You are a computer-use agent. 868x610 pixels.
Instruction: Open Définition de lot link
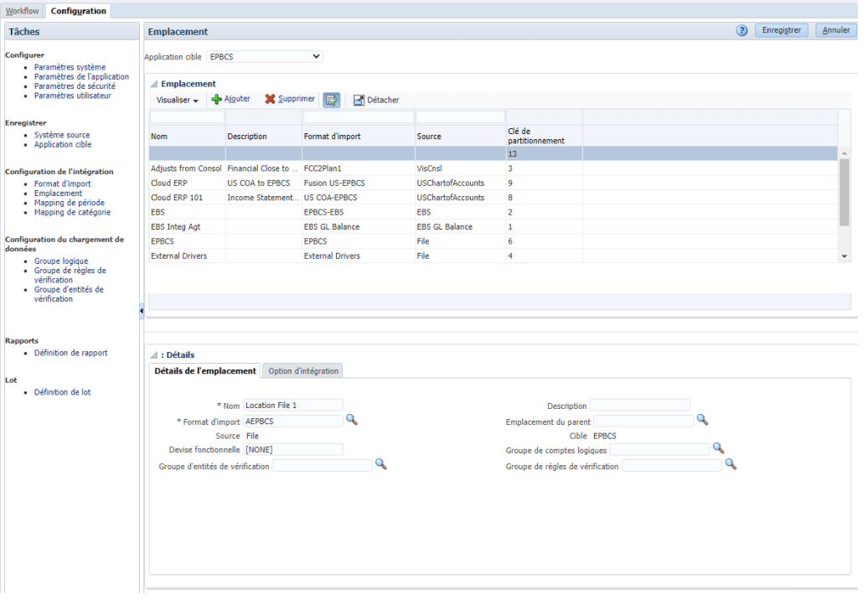point(63,392)
